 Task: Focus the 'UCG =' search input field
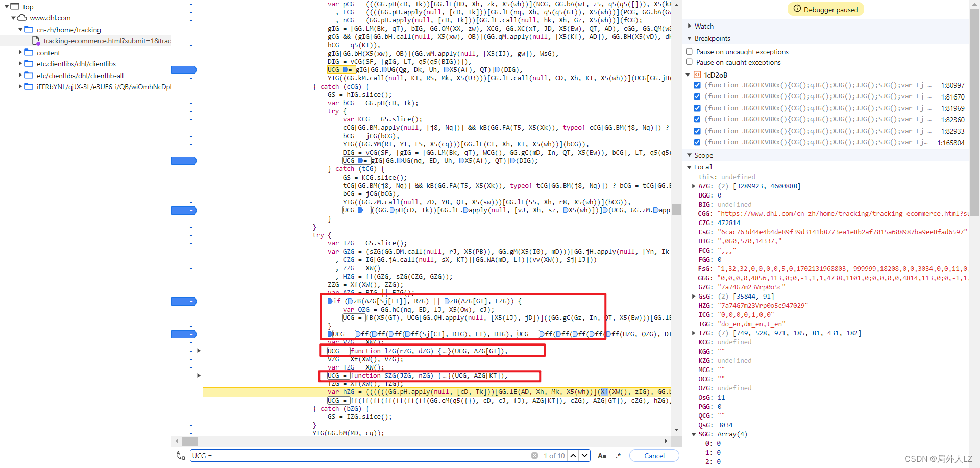[x=360, y=456]
